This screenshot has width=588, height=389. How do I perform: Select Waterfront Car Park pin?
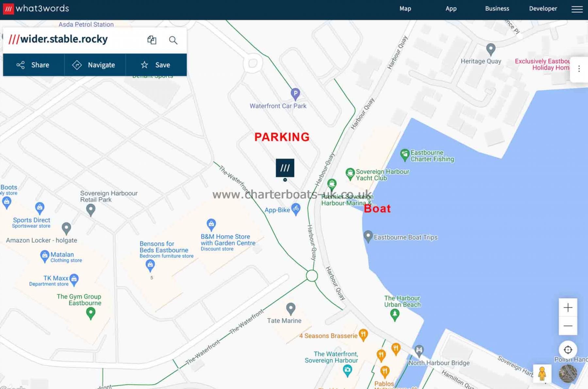(x=295, y=94)
